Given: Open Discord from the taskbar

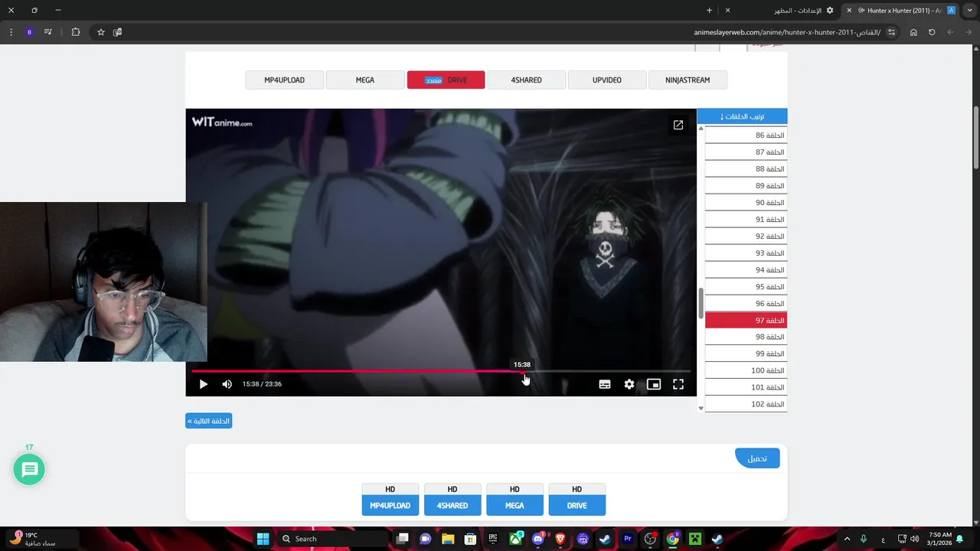Looking at the screenshot, I should click(x=537, y=539).
